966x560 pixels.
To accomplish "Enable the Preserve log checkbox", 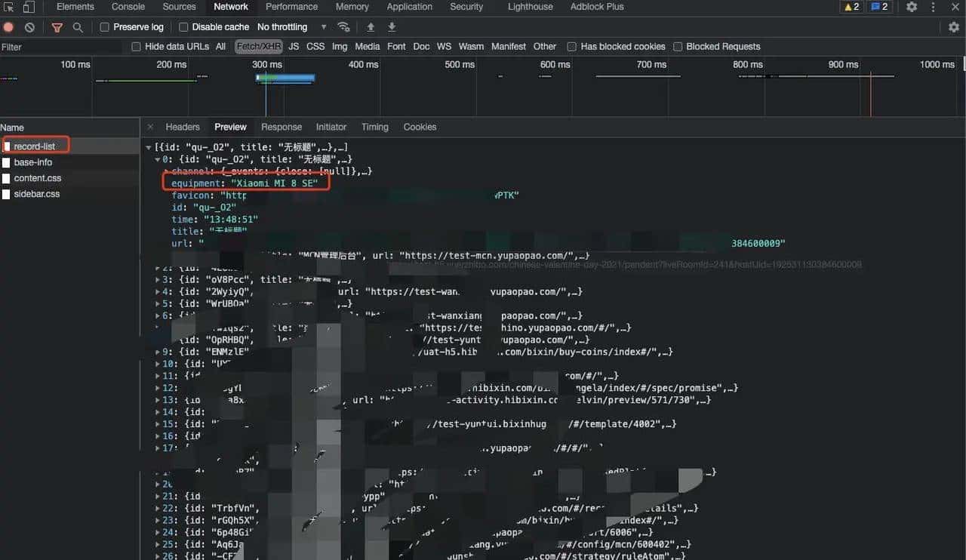I will coord(105,27).
